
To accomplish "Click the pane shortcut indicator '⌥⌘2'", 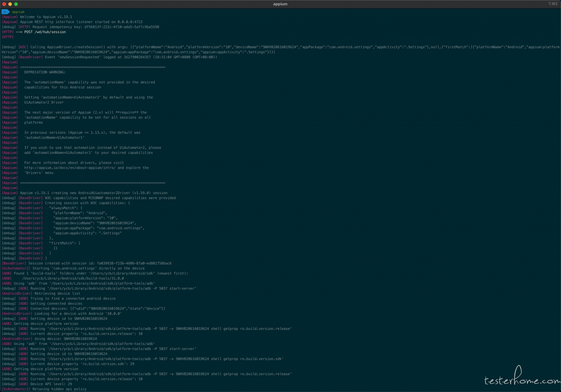I will (553, 4).
